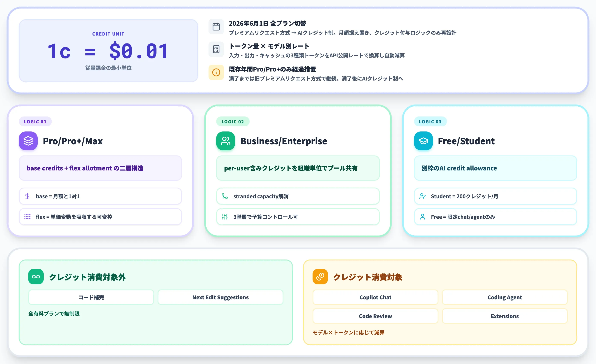Click 全有料プランで無制限 note
596x364 pixels.
(54, 314)
